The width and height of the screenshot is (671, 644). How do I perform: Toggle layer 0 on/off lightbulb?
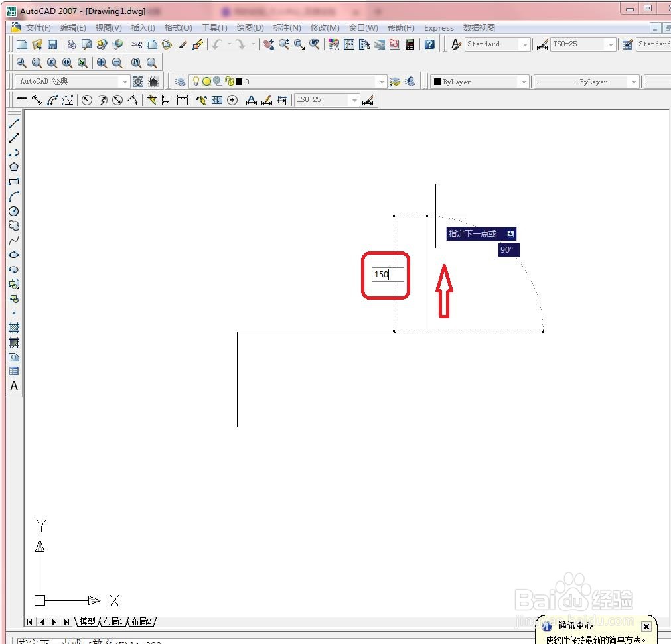pyautogui.click(x=196, y=81)
